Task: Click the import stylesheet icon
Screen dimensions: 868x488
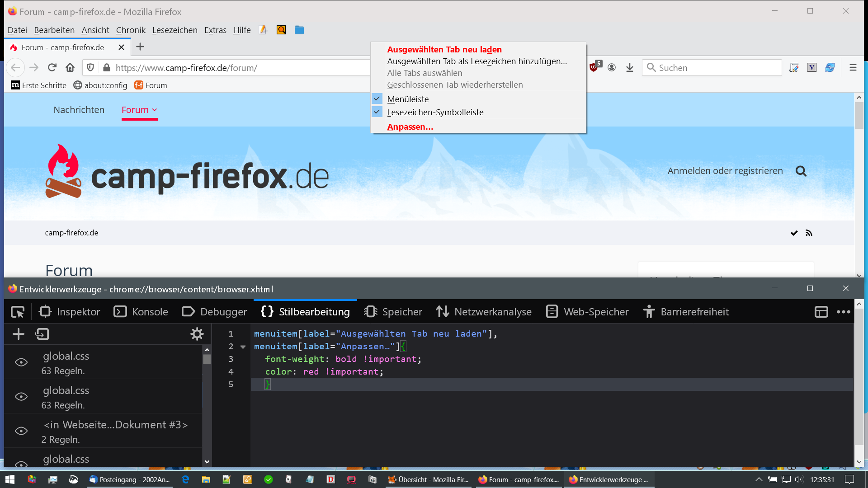Action: 42,334
